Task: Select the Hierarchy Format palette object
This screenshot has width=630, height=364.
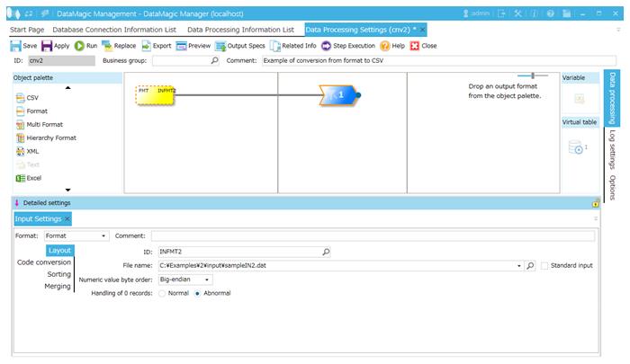Action: (45, 138)
